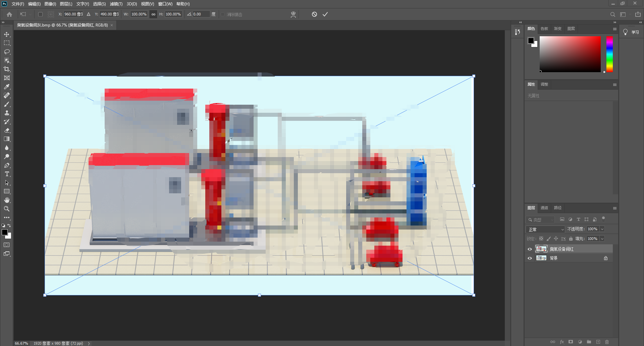Open the Color panel menu
The width and height of the screenshot is (644, 346).
click(614, 29)
